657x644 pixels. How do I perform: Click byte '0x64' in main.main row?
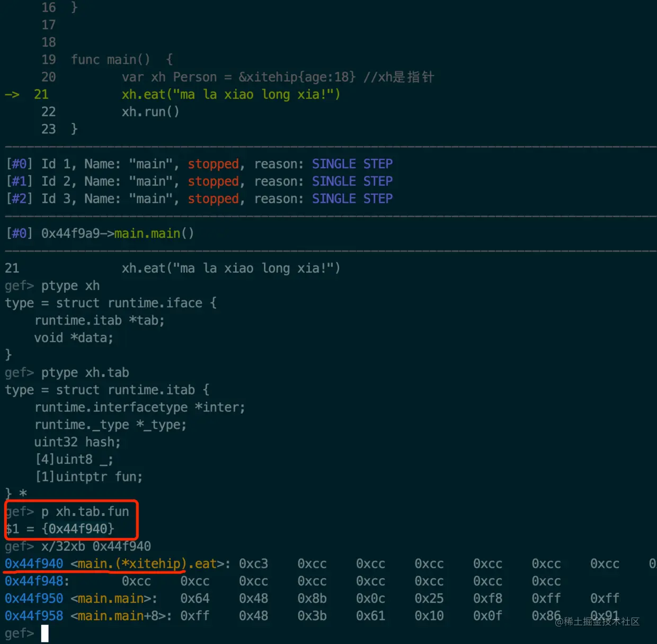[195, 598]
